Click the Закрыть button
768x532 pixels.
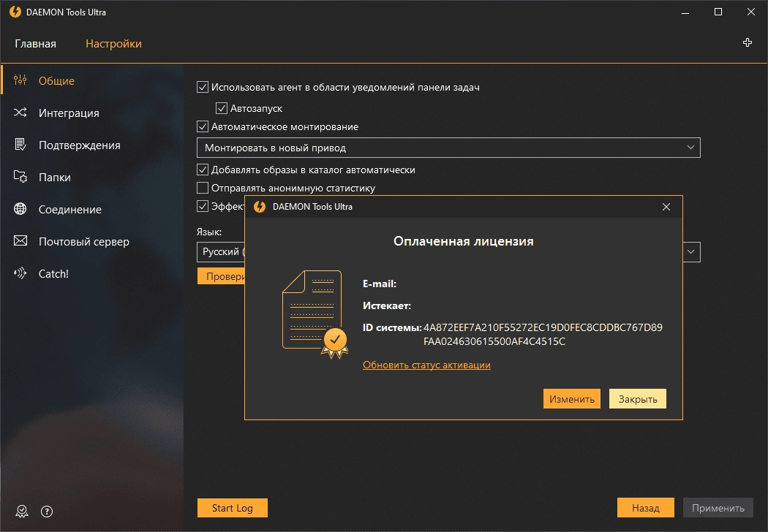click(x=638, y=399)
